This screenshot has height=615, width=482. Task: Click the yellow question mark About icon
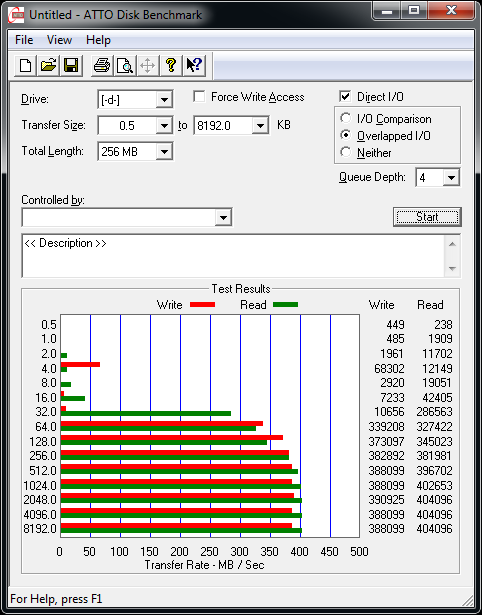[x=171, y=65]
